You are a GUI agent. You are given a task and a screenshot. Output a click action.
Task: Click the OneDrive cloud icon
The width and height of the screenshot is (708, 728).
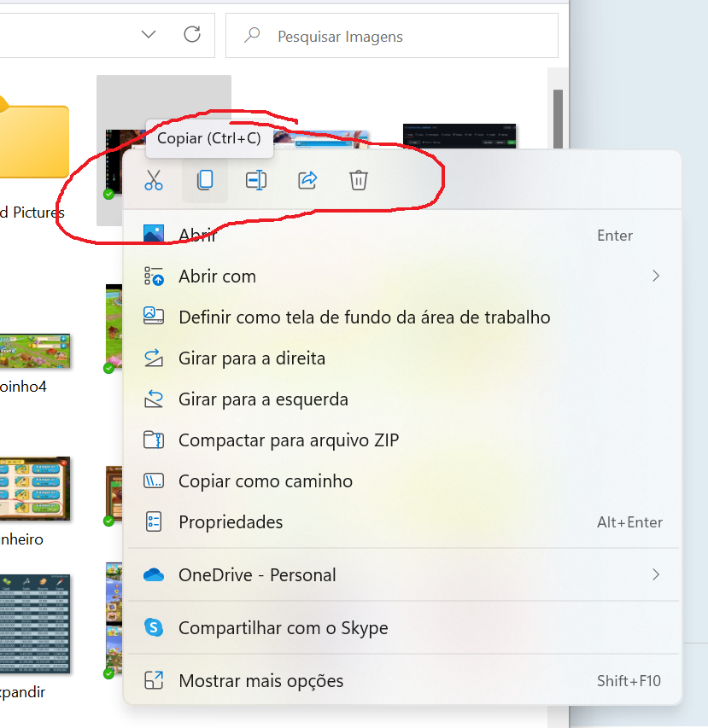(x=154, y=575)
